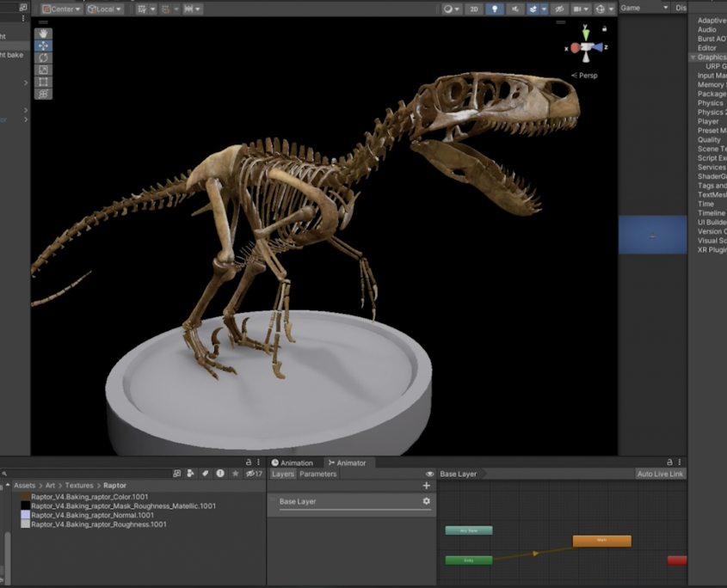727x588 pixels.
Task: Toggle scene lighting on or off
Action: click(x=495, y=9)
